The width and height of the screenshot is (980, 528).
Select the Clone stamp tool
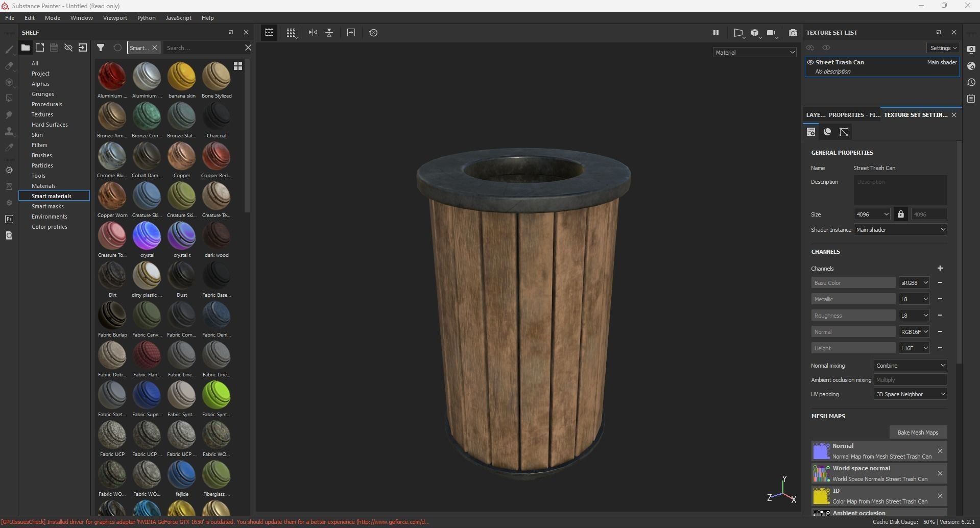[x=9, y=131]
